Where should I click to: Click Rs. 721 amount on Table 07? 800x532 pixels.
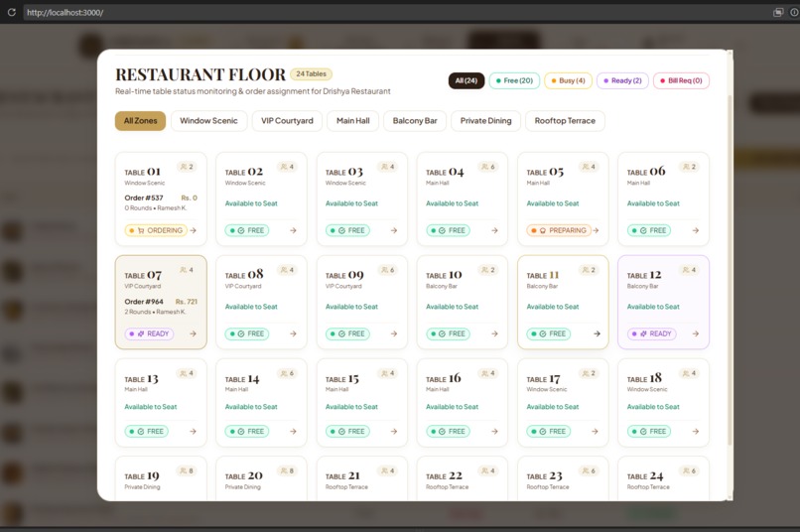[x=187, y=302]
